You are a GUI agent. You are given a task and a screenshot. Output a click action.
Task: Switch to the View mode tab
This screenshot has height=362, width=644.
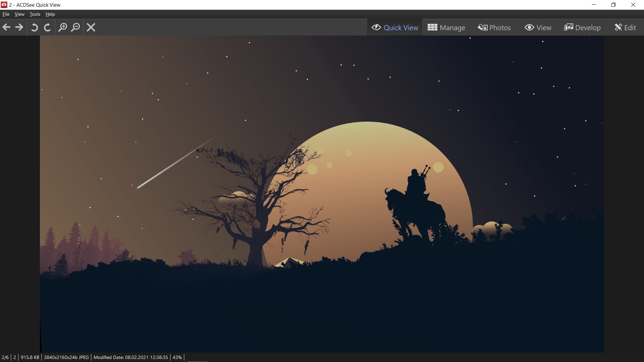click(538, 27)
